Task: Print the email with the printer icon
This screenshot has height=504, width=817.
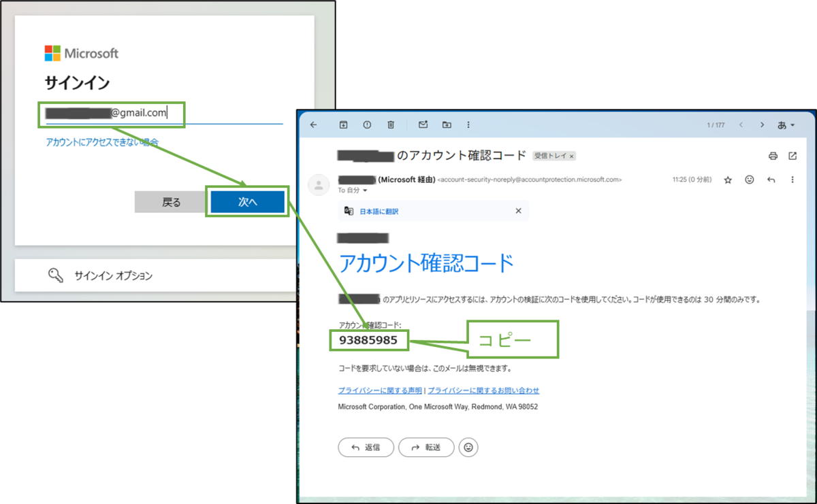Action: pos(773,156)
